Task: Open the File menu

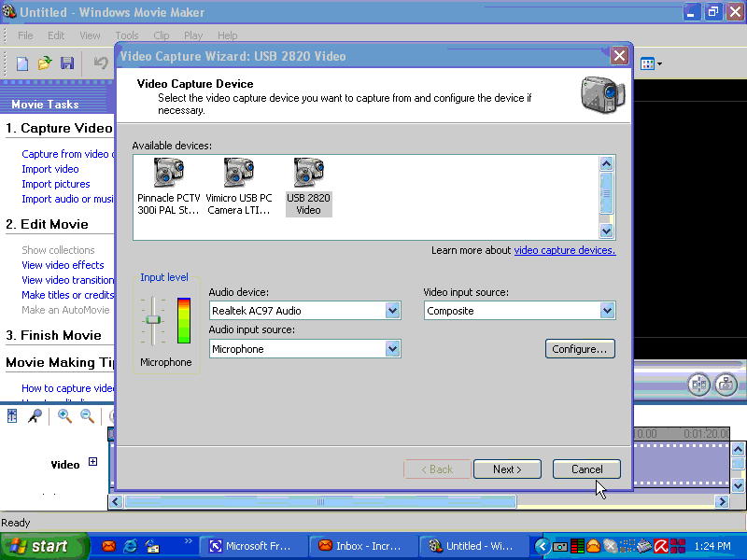Action: click(x=25, y=35)
